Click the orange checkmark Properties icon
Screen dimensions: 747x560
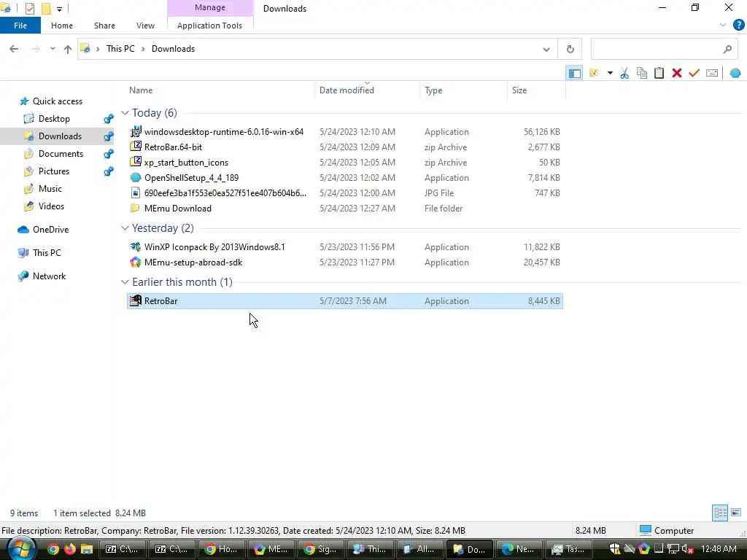point(694,74)
